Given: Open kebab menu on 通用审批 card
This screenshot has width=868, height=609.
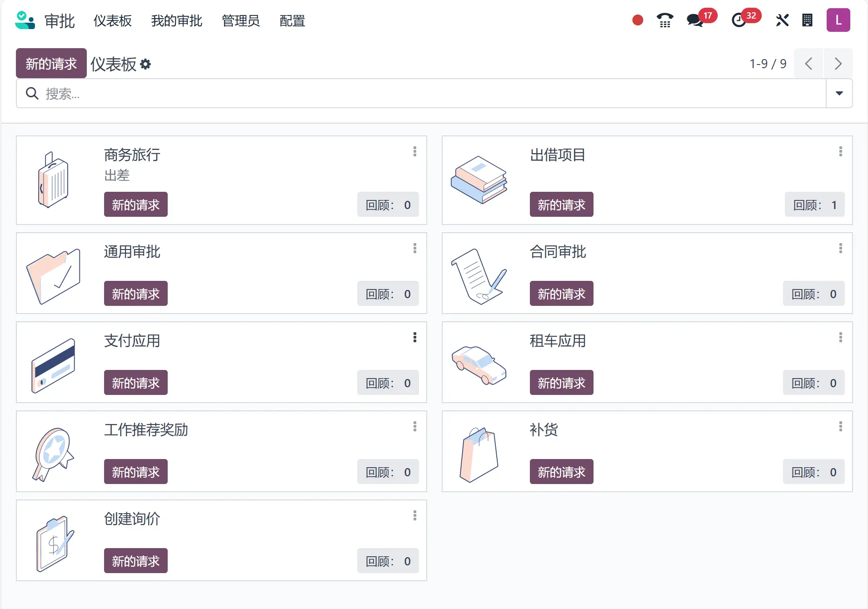Looking at the screenshot, I should click(414, 248).
